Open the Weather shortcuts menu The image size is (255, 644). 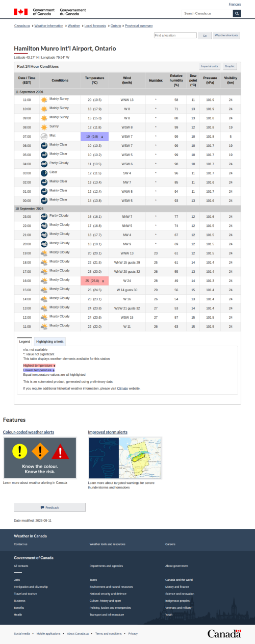click(226, 36)
